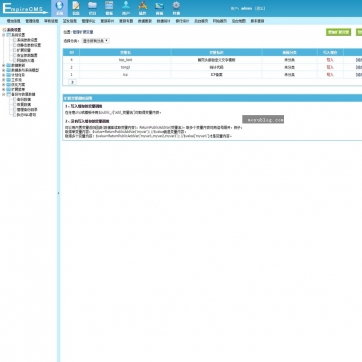Collapse the 备份与恢复数据 tree folder
The height and width of the screenshot is (362, 362).
click(x=4, y=94)
